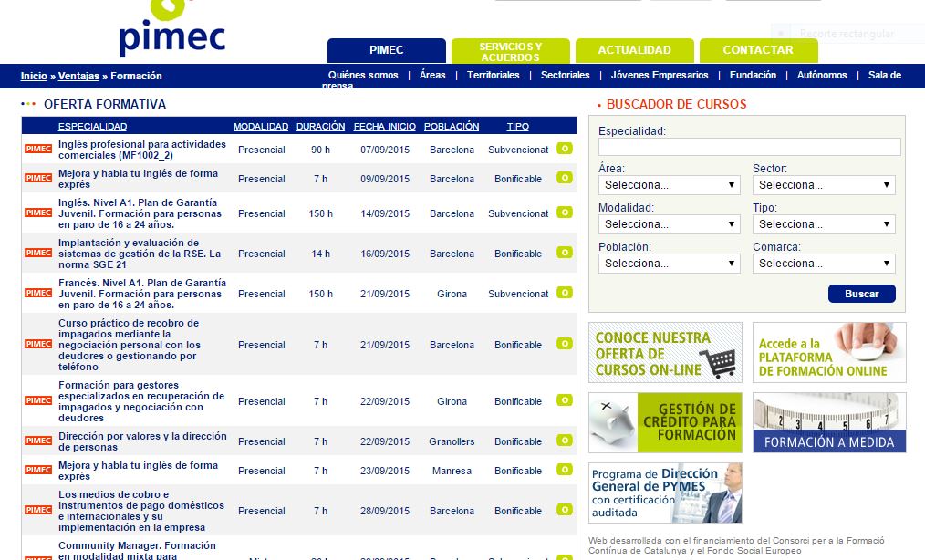Click PIMEC badge beside Francés Nivel A1 course

[38, 294]
